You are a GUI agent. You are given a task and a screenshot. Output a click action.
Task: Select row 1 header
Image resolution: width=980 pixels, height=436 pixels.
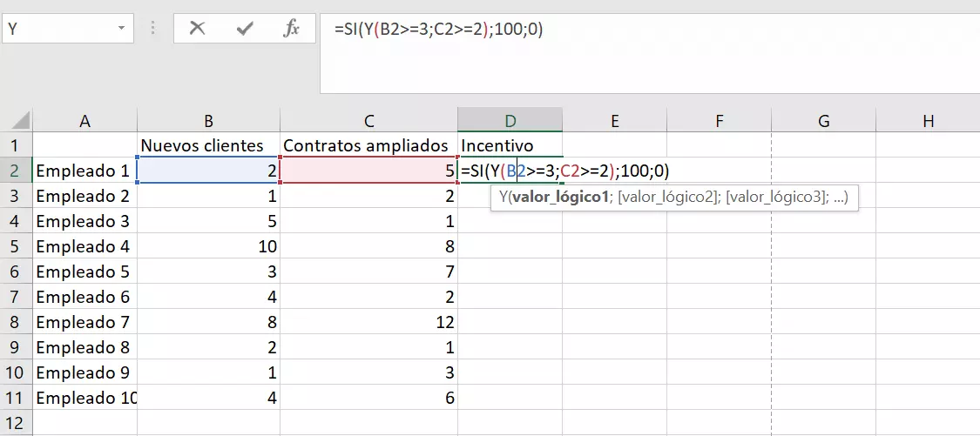click(x=17, y=145)
